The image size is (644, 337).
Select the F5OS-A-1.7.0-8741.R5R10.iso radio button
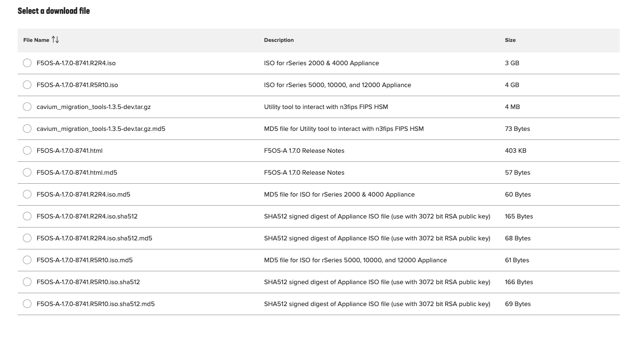click(x=27, y=85)
